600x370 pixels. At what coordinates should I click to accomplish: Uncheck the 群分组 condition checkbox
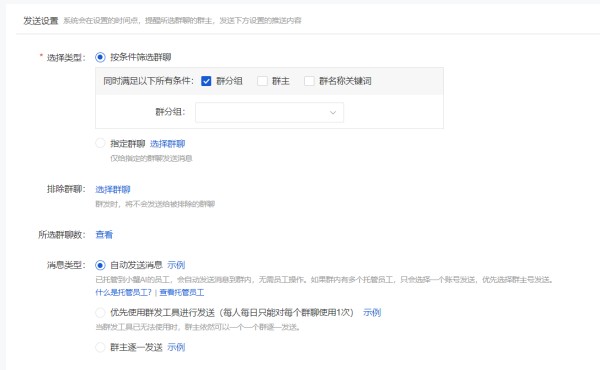coord(206,81)
